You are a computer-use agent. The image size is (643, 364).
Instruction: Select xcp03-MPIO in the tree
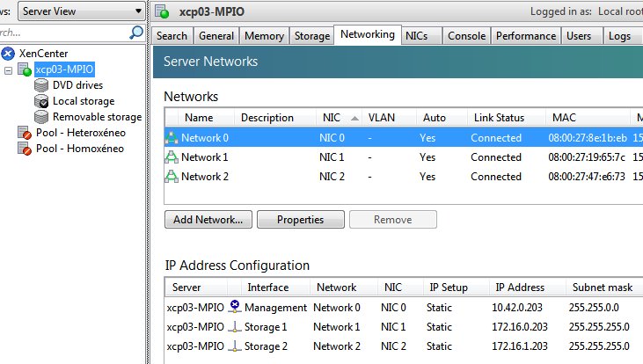pos(64,69)
